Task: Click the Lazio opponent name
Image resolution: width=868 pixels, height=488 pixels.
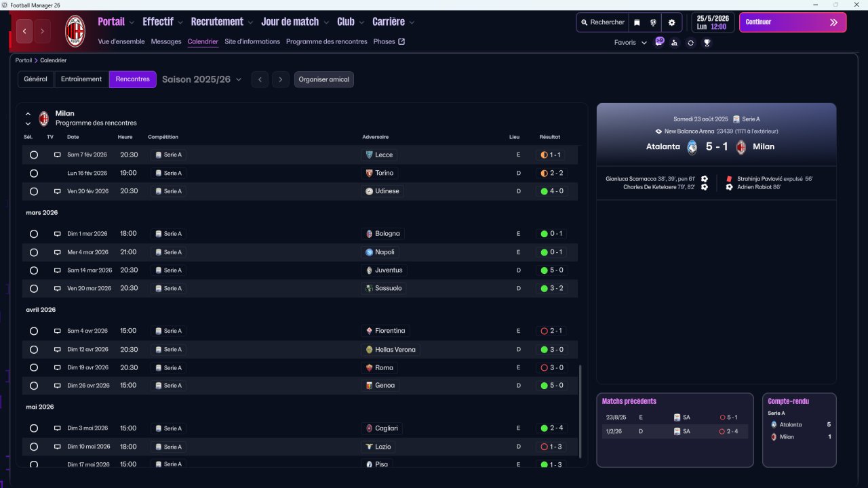Action: 383,447
